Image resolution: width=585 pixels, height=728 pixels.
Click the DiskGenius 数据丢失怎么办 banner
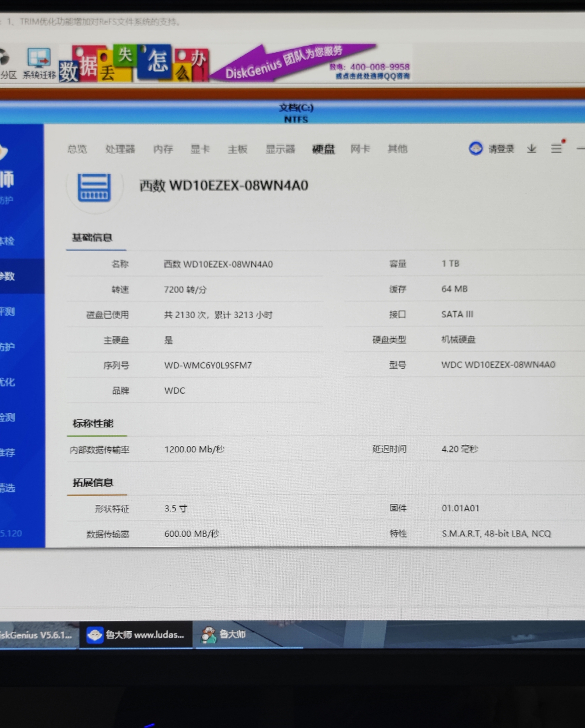coord(235,63)
